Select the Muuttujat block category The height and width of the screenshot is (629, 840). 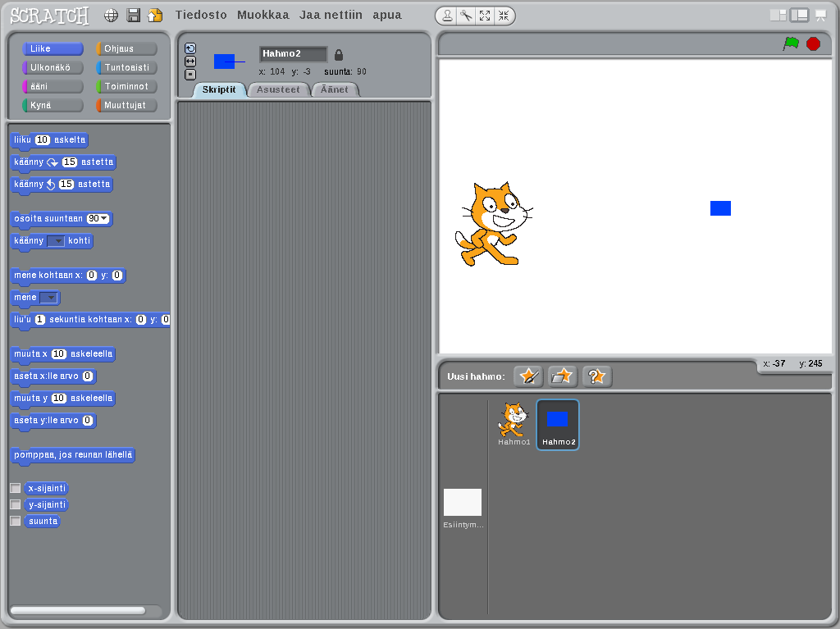pos(126,105)
